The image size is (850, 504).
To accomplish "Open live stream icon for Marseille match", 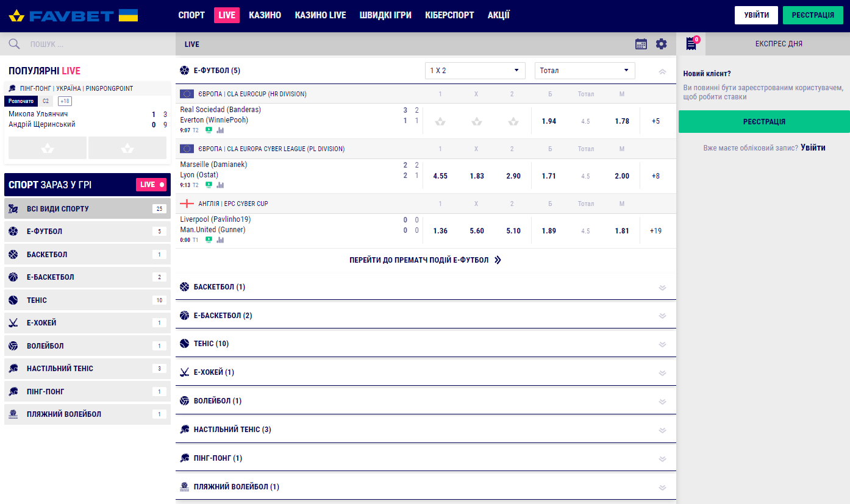I will (x=209, y=185).
